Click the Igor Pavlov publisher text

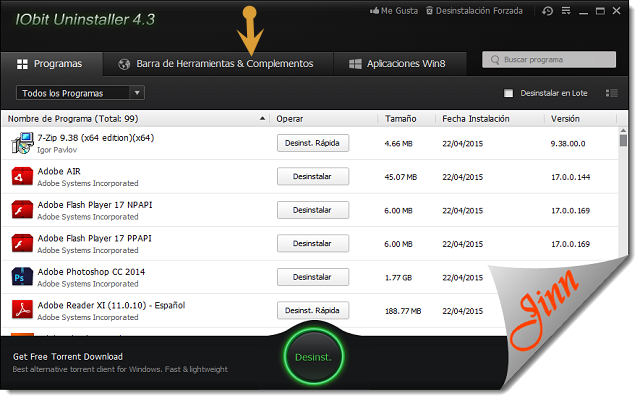pyautogui.click(x=57, y=150)
